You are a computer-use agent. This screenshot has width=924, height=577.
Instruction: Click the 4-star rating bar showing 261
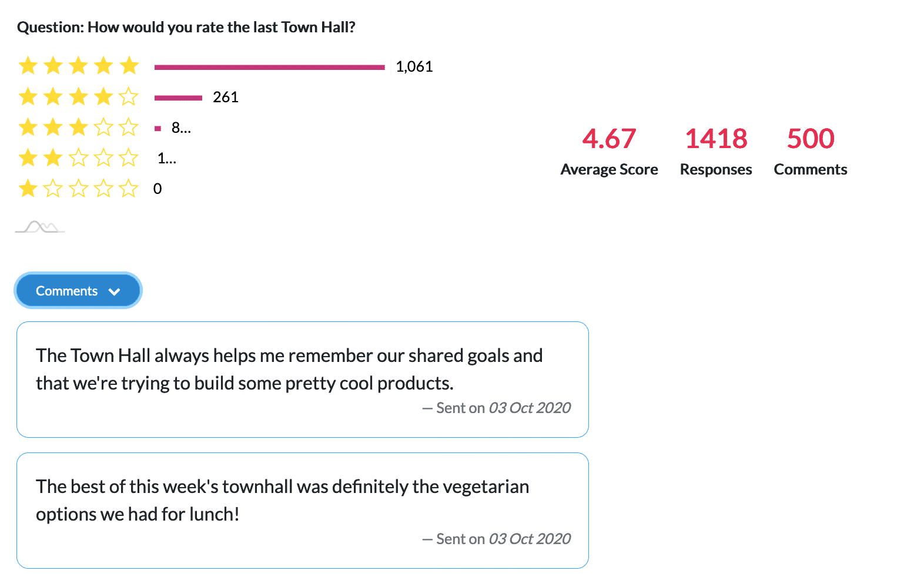tap(178, 97)
